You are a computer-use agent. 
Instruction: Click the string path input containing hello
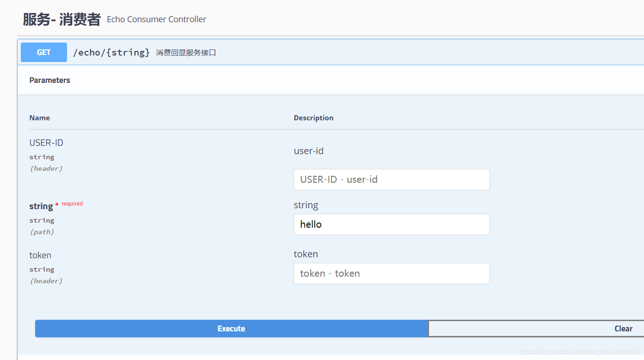click(391, 224)
